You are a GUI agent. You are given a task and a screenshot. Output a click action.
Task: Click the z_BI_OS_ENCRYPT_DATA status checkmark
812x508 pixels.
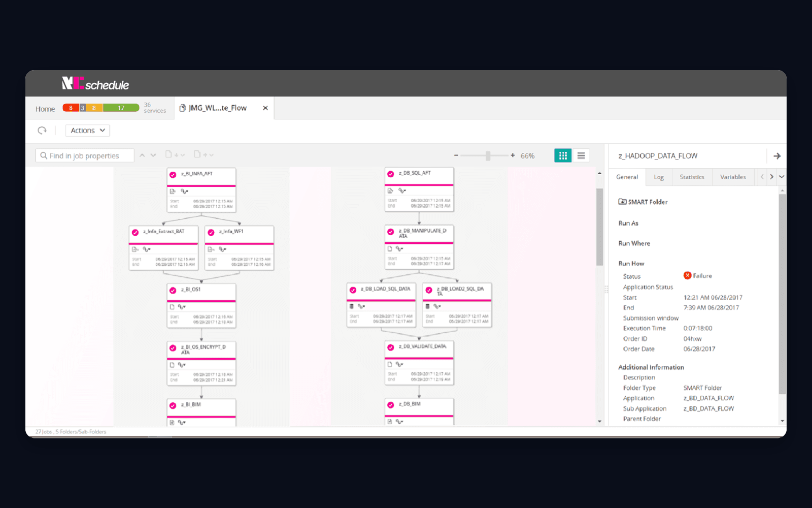coord(173,348)
